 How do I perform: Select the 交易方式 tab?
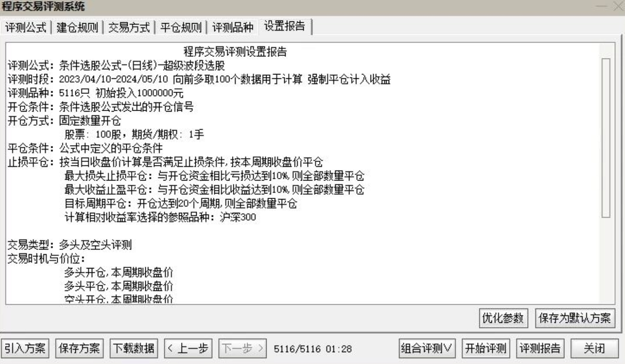tap(129, 27)
